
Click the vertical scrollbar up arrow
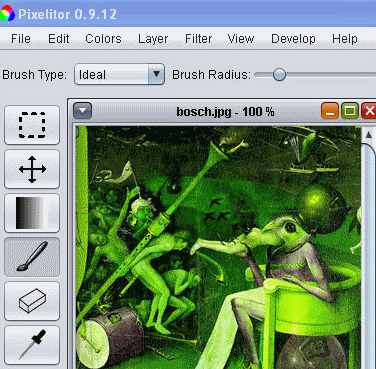coord(369,135)
